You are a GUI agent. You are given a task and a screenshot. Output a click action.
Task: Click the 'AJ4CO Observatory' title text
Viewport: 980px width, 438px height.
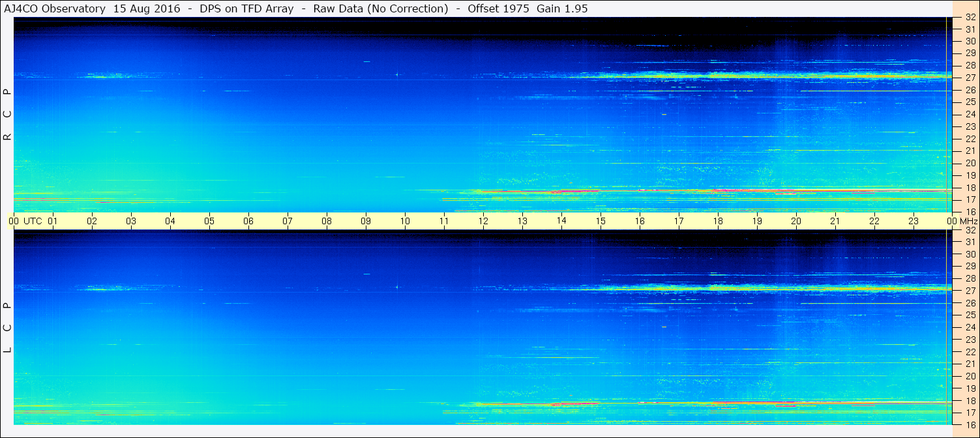coord(54,8)
